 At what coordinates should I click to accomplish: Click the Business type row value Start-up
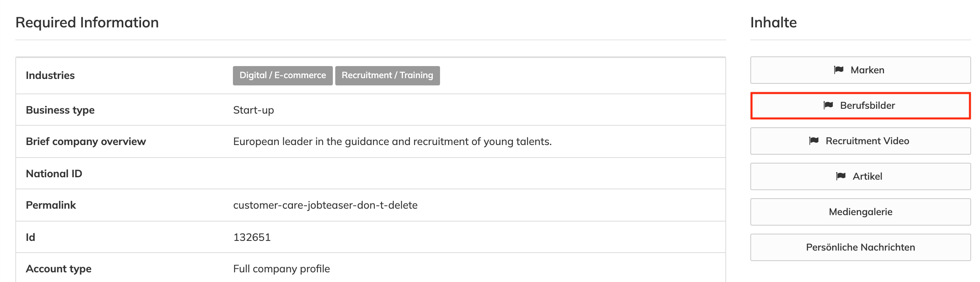point(253,110)
